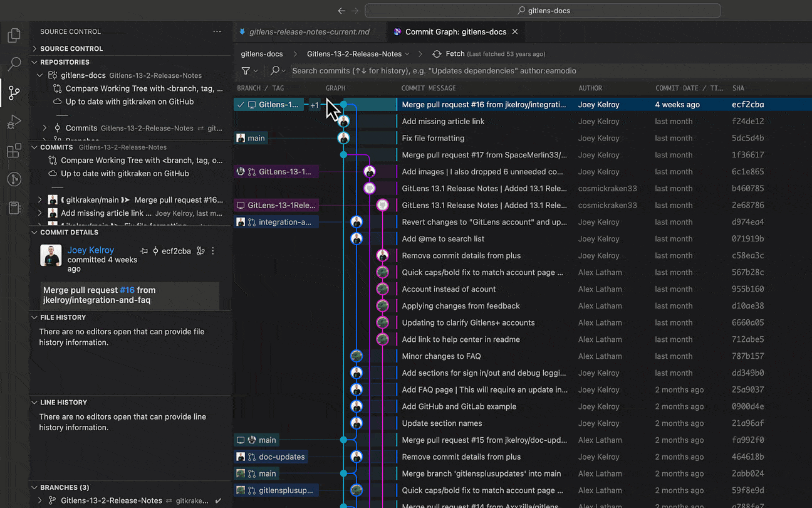Click the commit icon beside ecf2cba
Viewport: 812px width, 508px height.
point(155,251)
